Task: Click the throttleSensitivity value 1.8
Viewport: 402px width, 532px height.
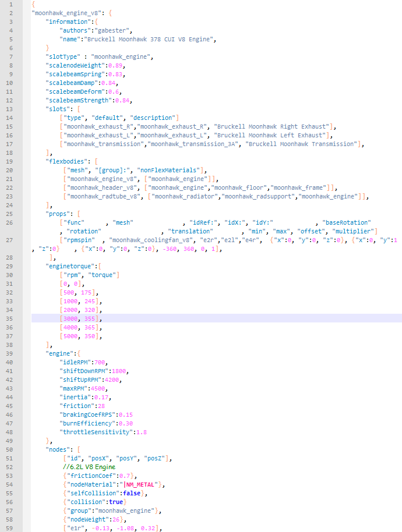Action: pos(142,432)
